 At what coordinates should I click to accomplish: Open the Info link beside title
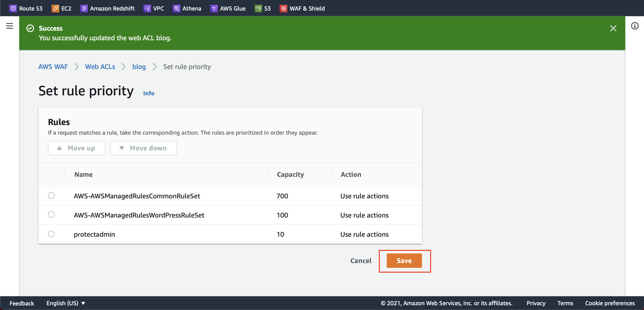[149, 93]
